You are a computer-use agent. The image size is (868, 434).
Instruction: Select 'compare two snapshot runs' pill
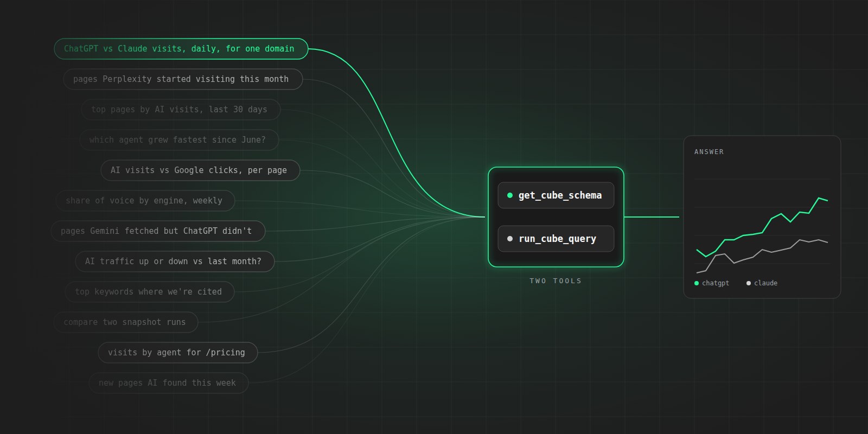[x=126, y=322]
